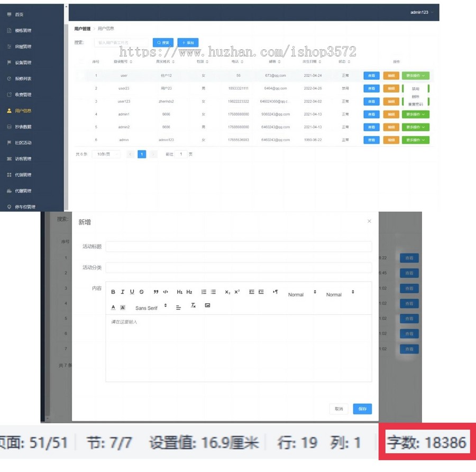476x472 pixels.
Task: Create an ordered list
Action: 204,292
